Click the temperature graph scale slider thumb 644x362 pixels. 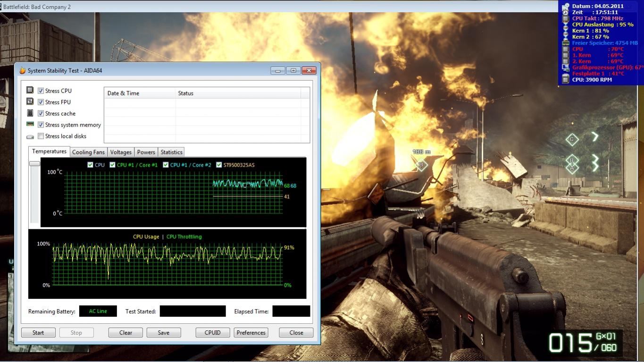[x=34, y=163]
